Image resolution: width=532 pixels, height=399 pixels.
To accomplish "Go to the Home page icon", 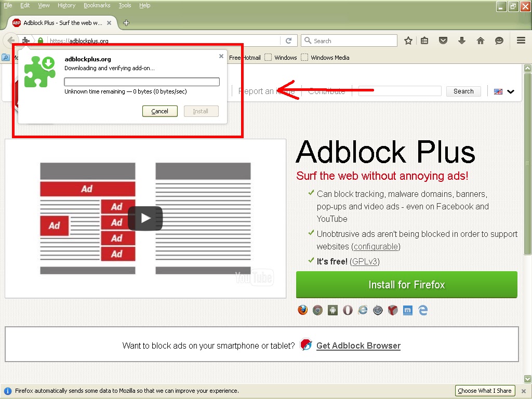I will 481,40.
